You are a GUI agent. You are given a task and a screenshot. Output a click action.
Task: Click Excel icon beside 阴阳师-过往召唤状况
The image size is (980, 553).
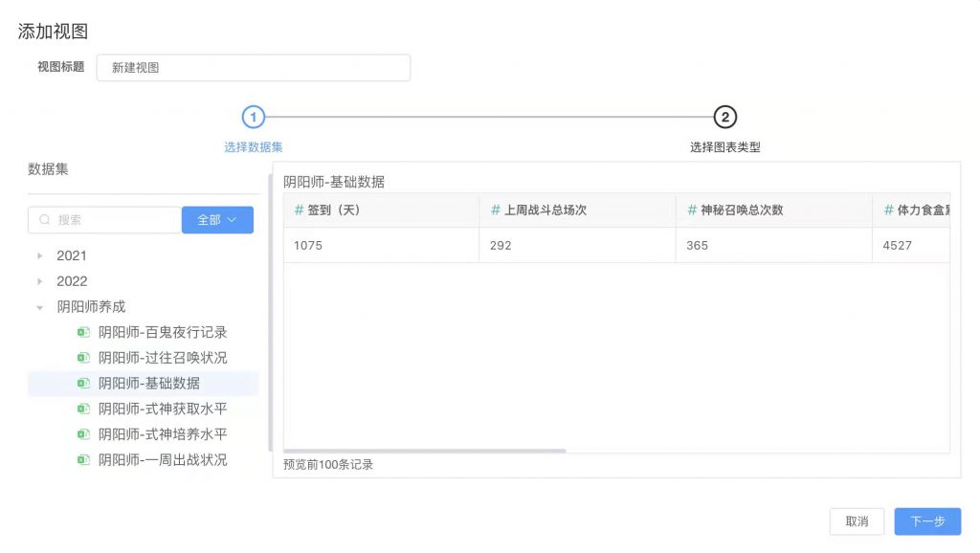tap(83, 358)
